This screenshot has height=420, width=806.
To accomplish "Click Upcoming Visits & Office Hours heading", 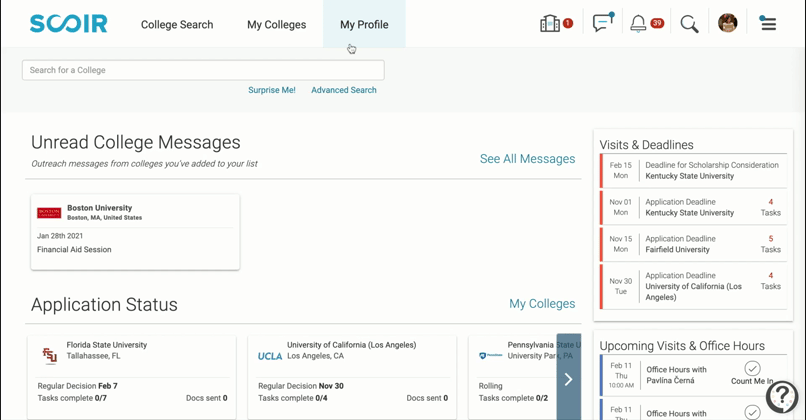I will tap(682, 346).
